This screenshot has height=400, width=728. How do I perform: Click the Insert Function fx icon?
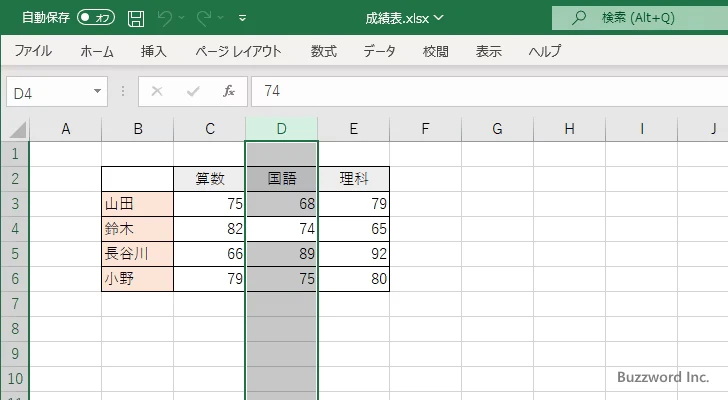tap(228, 91)
